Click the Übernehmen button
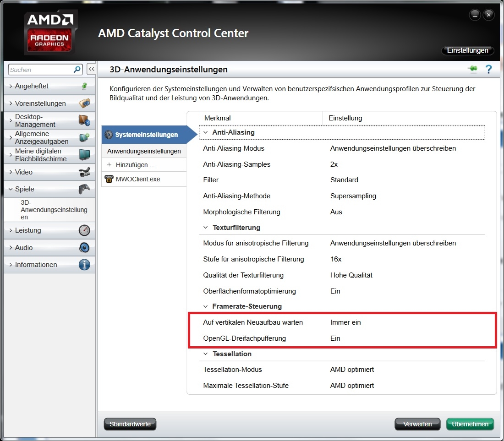 470,424
